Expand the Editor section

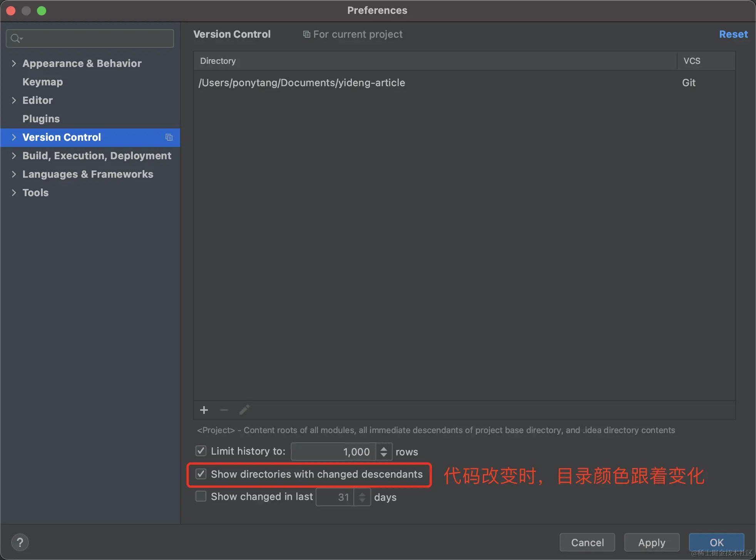pyautogui.click(x=13, y=100)
